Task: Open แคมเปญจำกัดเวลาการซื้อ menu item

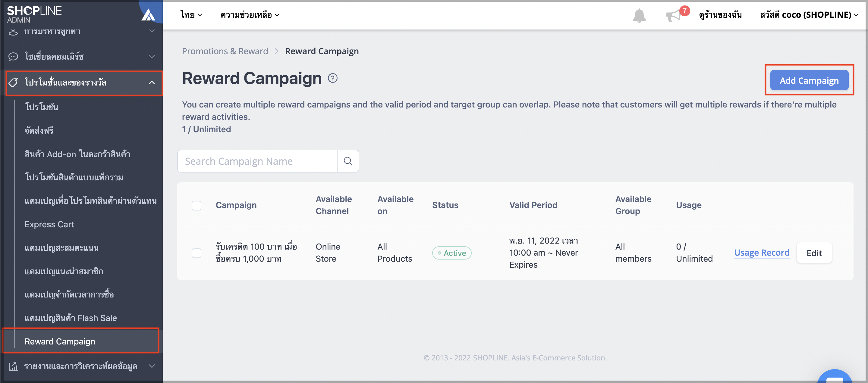Action: coord(69,294)
